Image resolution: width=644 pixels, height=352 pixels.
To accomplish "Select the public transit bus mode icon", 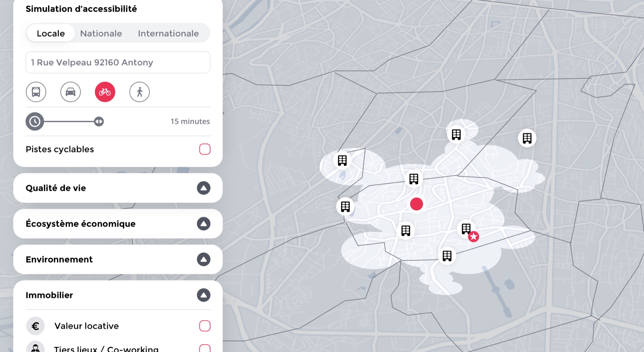I will point(36,92).
